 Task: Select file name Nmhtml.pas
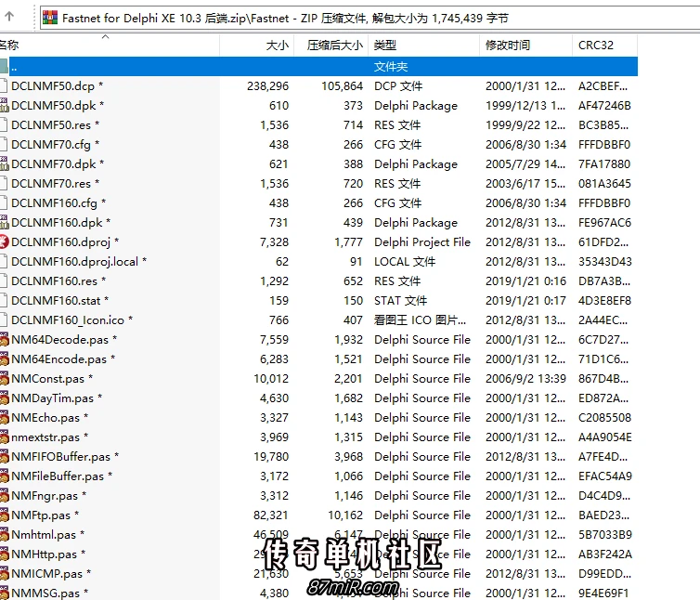tap(47, 535)
